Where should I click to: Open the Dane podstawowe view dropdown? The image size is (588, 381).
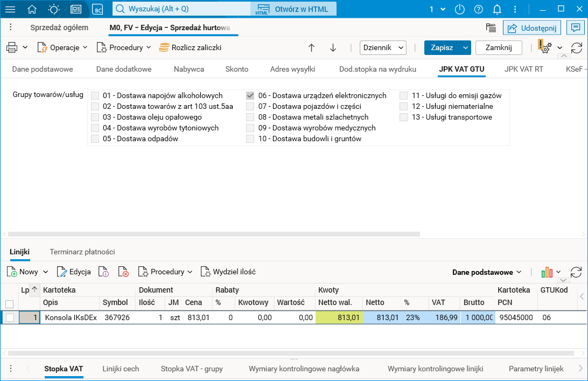[487, 272]
